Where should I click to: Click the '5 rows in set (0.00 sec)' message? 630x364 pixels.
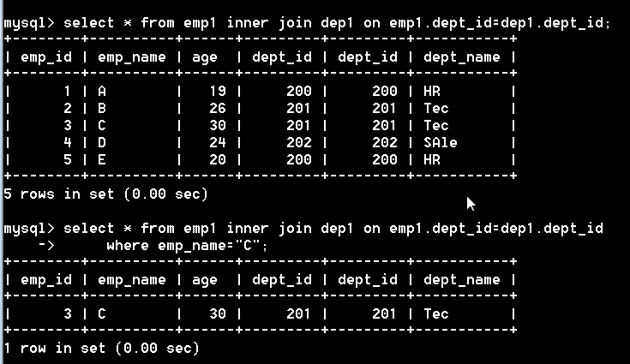click(105, 194)
